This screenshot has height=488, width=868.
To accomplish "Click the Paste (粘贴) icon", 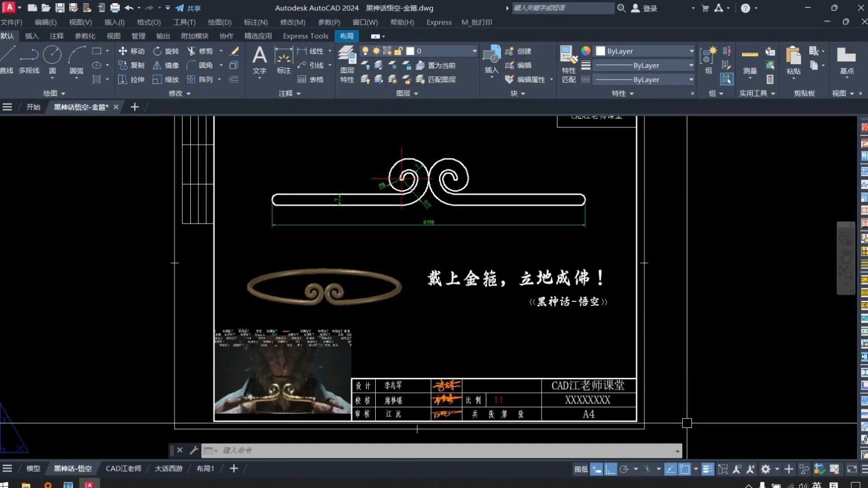I will 793,60.
